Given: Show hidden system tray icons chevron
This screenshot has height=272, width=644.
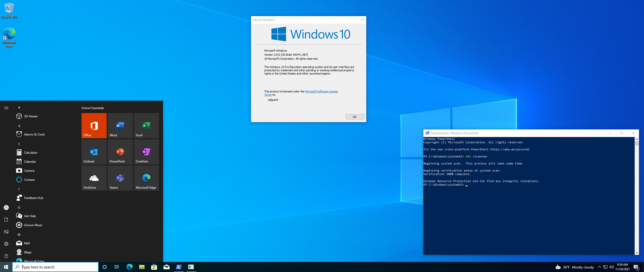Looking at the screenshot, I should [599, 267].
